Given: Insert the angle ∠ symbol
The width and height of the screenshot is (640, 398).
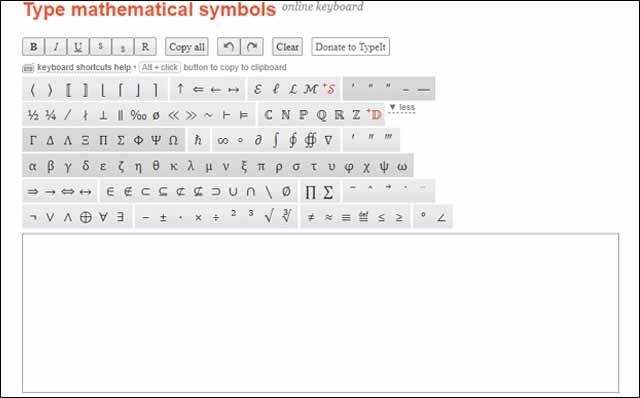Looking at the screenshot, I should pos(441,217).
